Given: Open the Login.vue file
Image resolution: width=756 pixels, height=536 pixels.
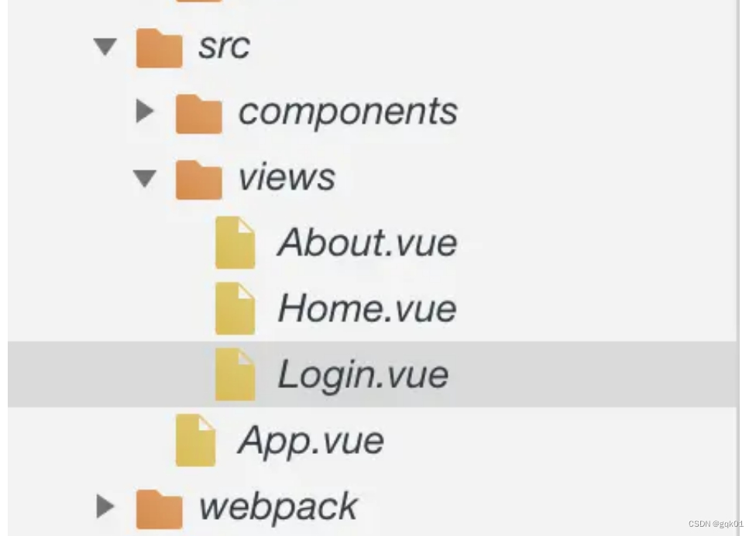Looking at the screenshot, I should (364, 374).
